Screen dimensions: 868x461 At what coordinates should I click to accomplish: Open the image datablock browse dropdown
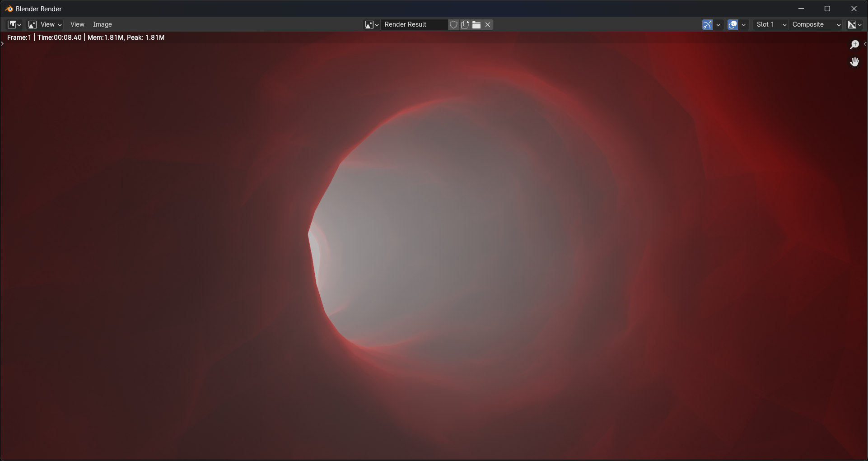tap(372, 24)
